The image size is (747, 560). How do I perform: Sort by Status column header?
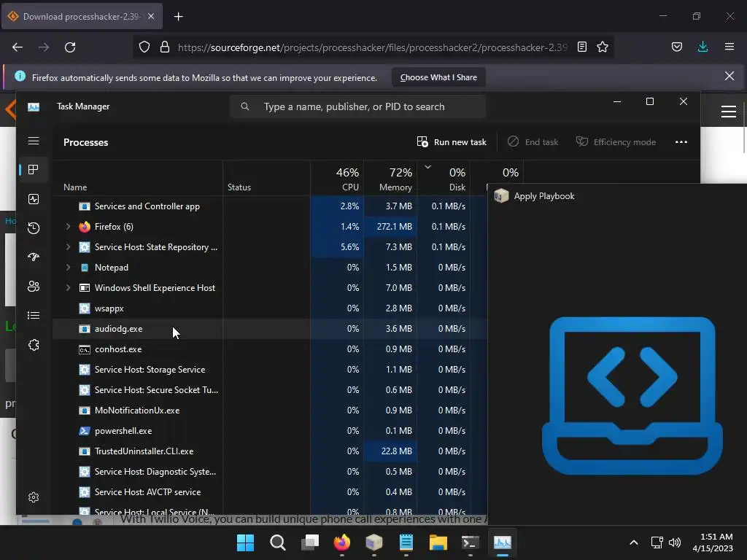(x=266, y=178)
